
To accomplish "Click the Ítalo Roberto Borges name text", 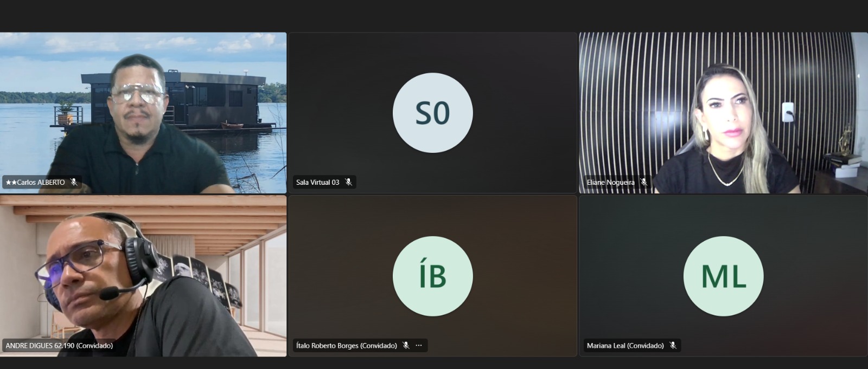I will pyautogui.click(x=346, y=346).
